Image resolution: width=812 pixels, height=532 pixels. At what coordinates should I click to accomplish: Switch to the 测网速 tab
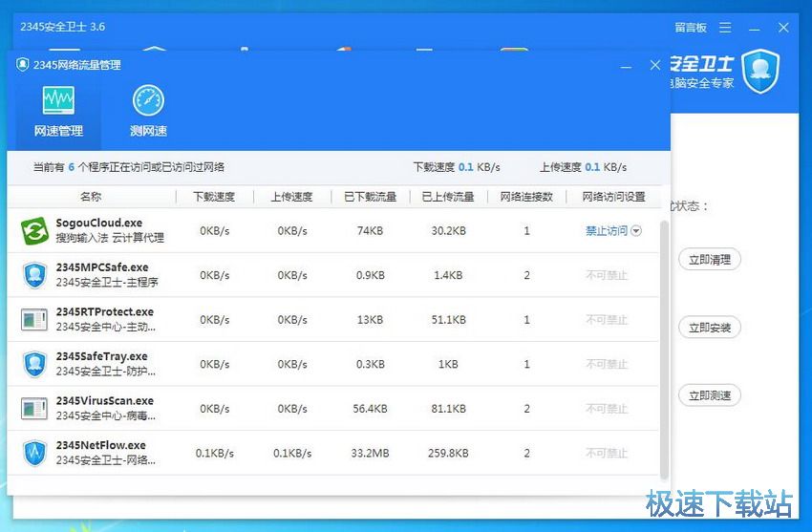click(148, 113)
